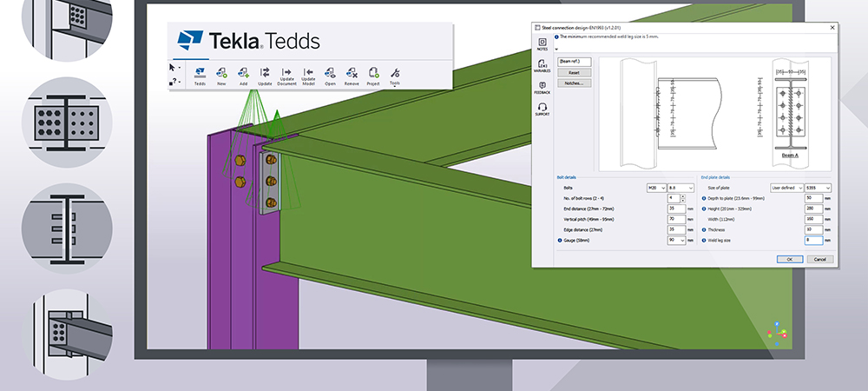Open the Size of plate User defined dropdown

(786, 189)
